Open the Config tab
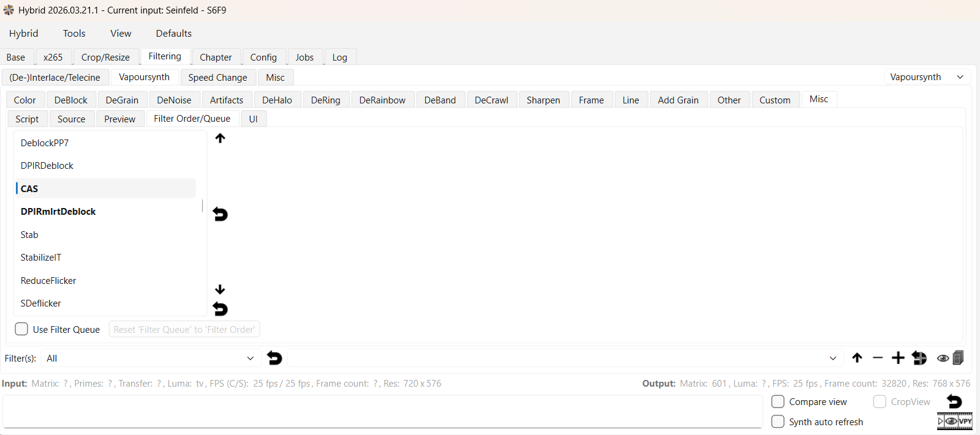 coord(263,57)
